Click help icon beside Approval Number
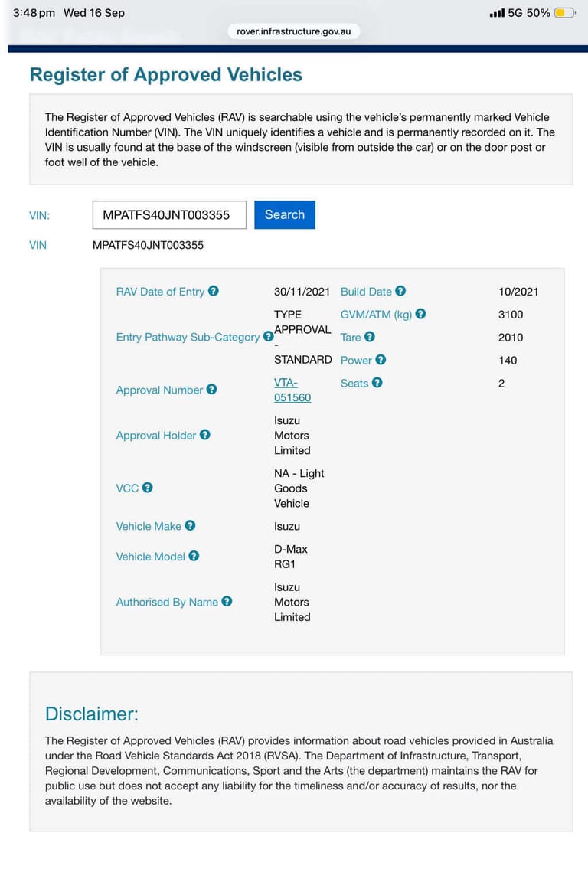Screen dimensions: 588x895 click(212, 389)
